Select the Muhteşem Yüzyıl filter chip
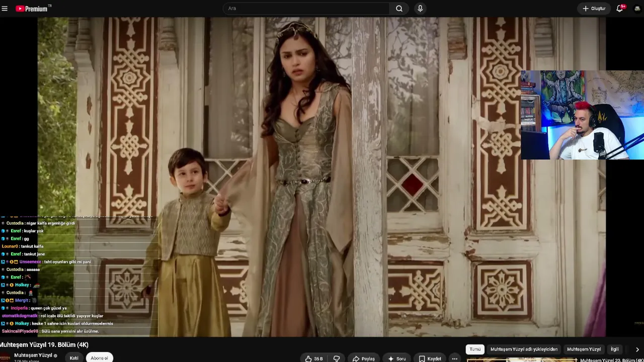This screenshot has height=362, width=644. (x=584, y=349)
